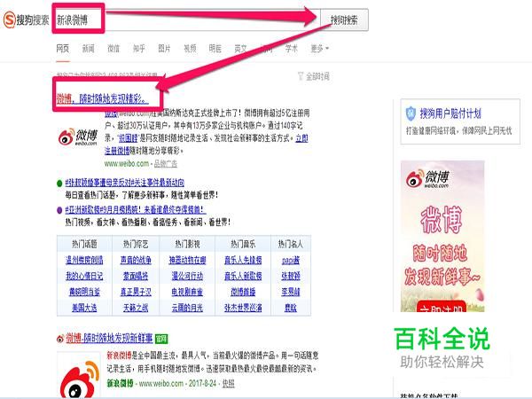This screenshot has height=399, width=532.
Task: Switch to the 新闻 tab
Action: (88, 49)
